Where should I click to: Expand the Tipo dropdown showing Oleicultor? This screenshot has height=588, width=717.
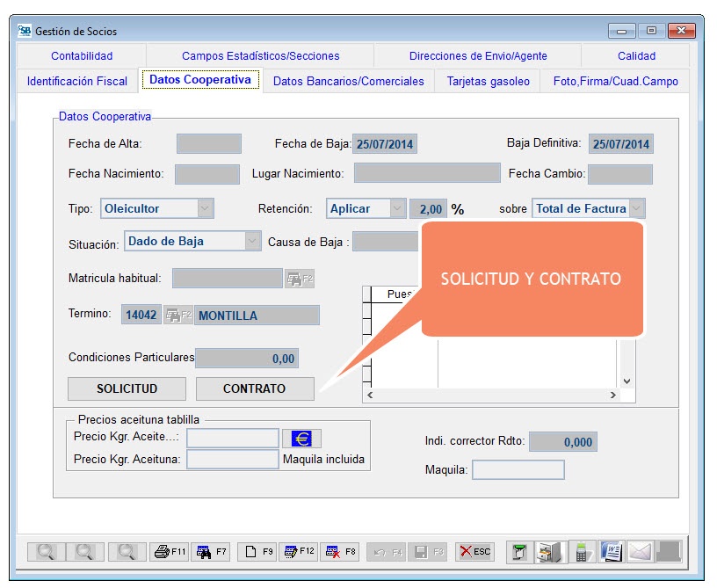click(205, 209)
